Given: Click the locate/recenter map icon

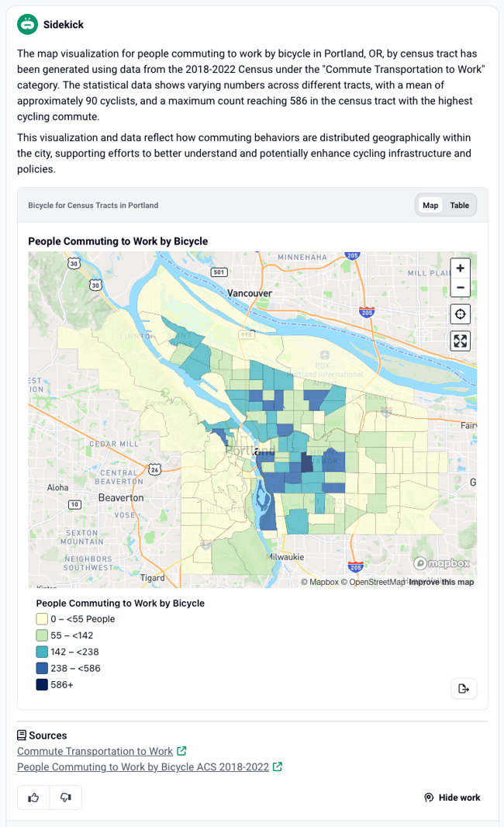Looking at the screenshot, I should (460, 314).
